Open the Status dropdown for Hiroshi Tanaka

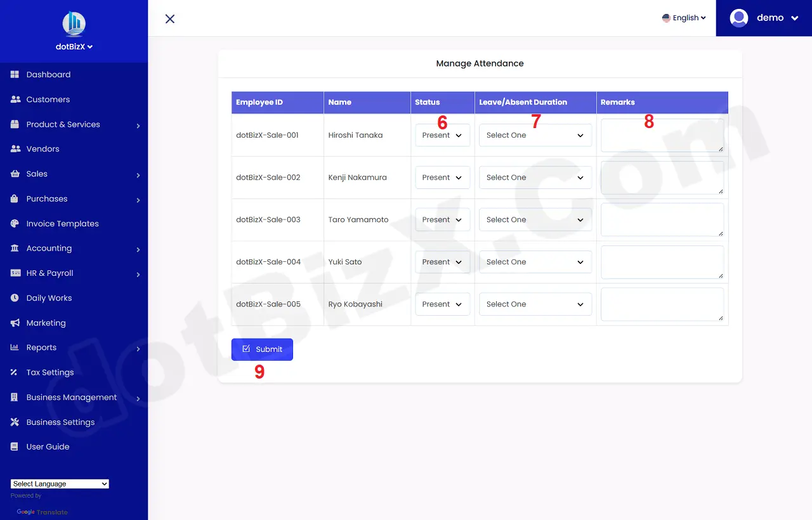(x=442, y=135)
